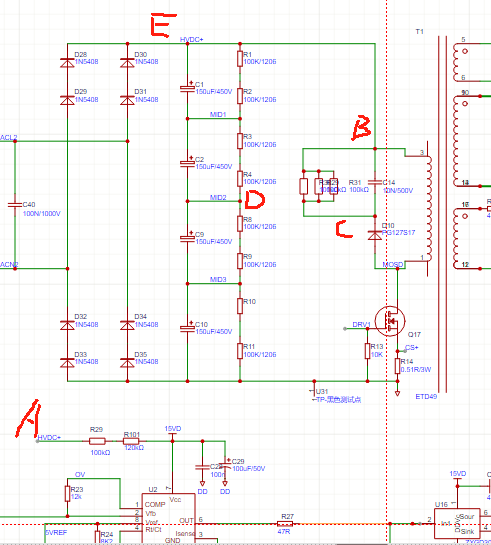Select the ACL2 net label
Image resolution: width=491 pixels, height=545 pixels.
(9, 138)
